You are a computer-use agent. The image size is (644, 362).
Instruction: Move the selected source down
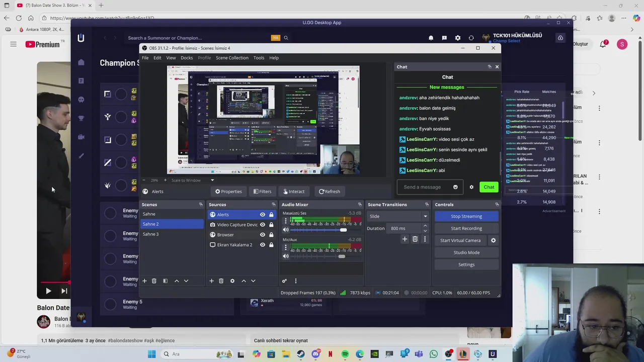[253, 281]
